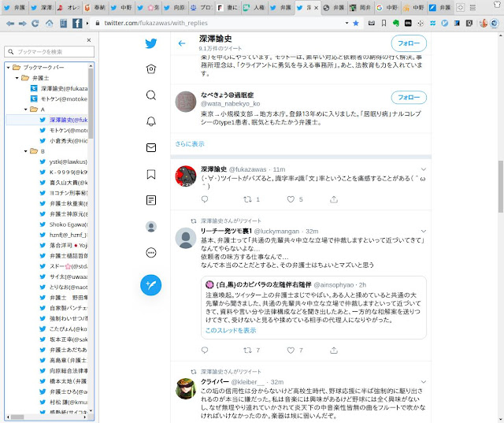
Task: Open Twitter bookmarks icon in sidebar
Action: [x=150, y=174]
